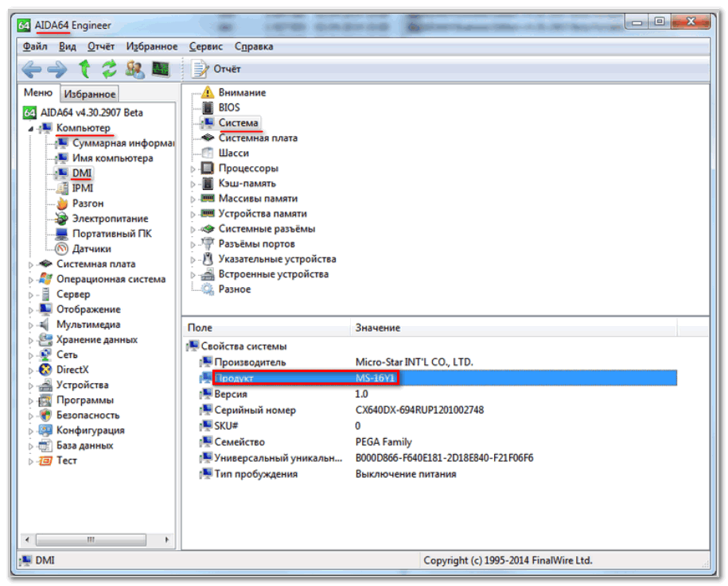Viewport: 728px width, 586px height.
Task: Click the Back navigation arrow in toolbar
Action: tap(31, 69)
